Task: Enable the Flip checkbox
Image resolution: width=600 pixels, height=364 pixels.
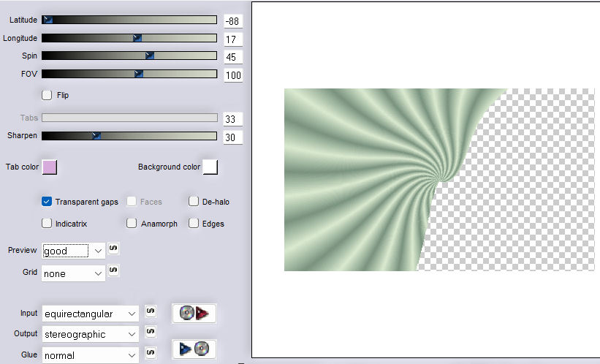Action: point(48,94)
